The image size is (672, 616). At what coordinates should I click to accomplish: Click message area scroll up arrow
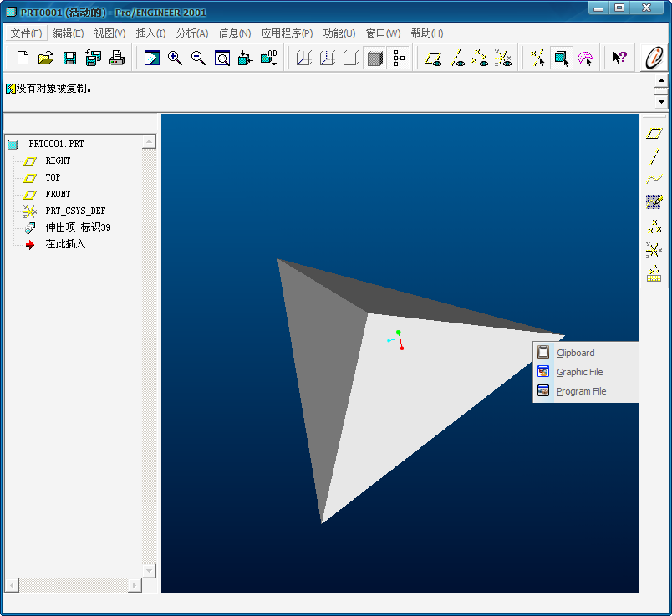click(661, 80)
